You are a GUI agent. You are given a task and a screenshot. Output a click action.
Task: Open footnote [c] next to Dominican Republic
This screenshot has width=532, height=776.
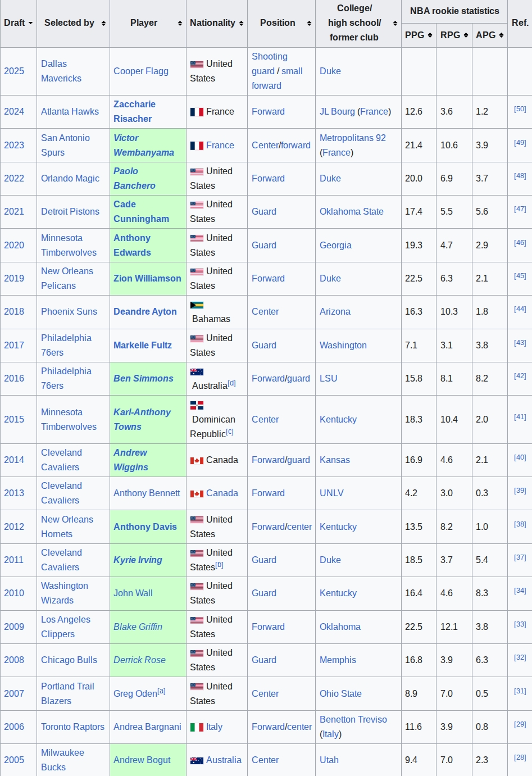(230, 432)
